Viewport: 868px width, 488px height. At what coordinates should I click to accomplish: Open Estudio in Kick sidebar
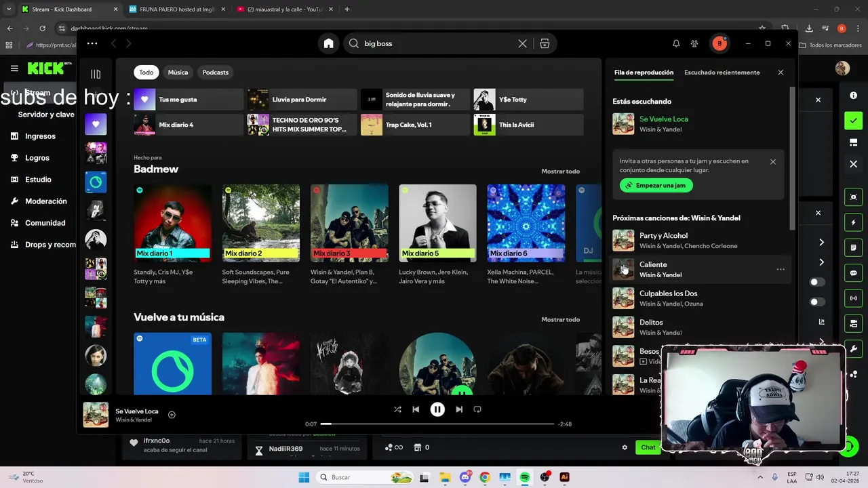click(32, 180)
